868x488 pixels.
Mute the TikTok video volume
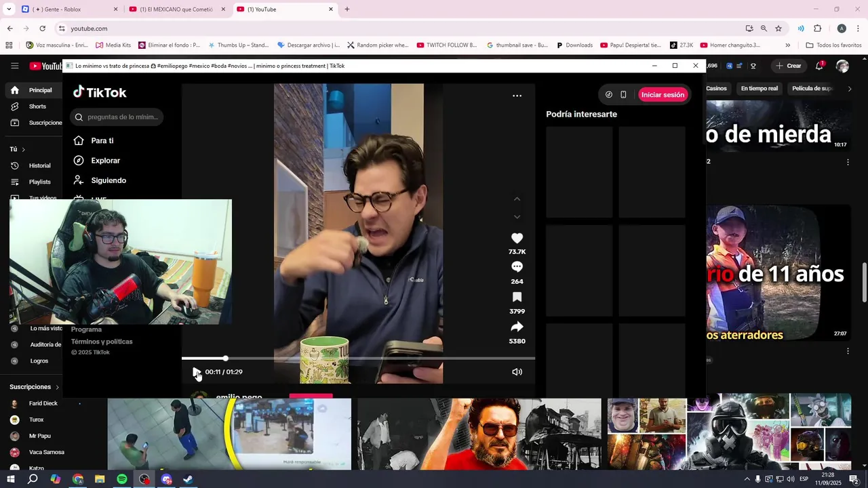click(x=517, y=371)
